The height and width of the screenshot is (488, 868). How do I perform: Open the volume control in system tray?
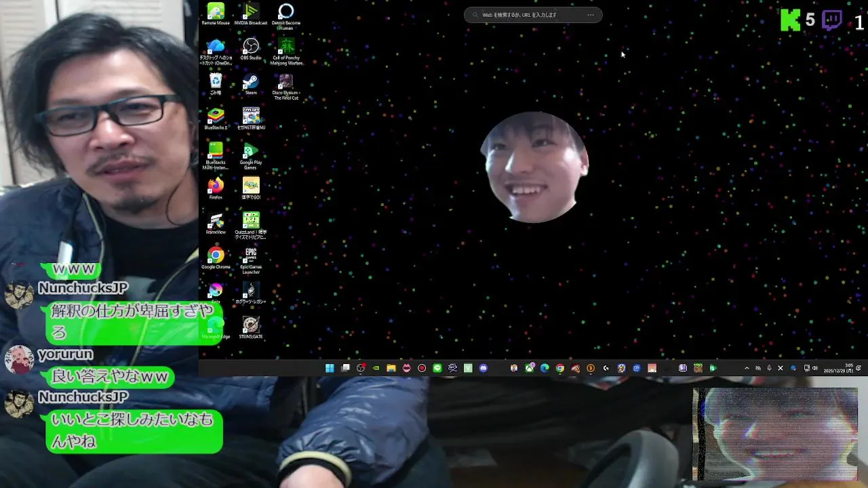(x=815, y=368)
